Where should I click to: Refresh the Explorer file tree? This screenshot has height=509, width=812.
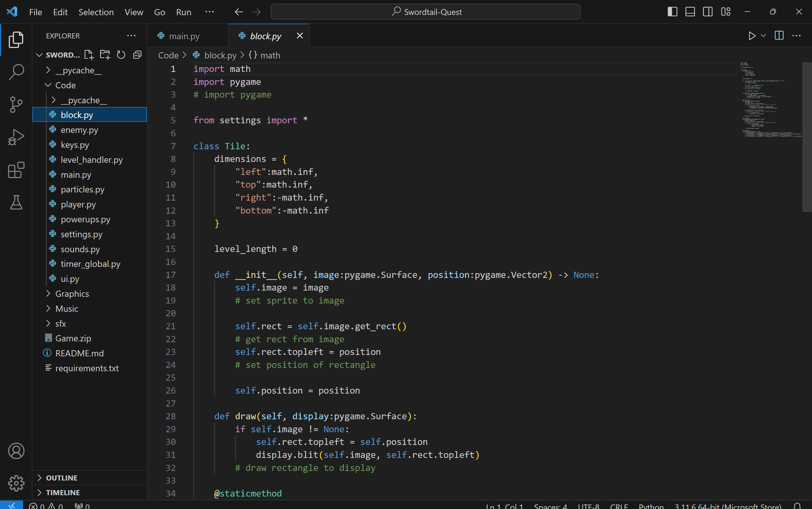tap(121, 55)
